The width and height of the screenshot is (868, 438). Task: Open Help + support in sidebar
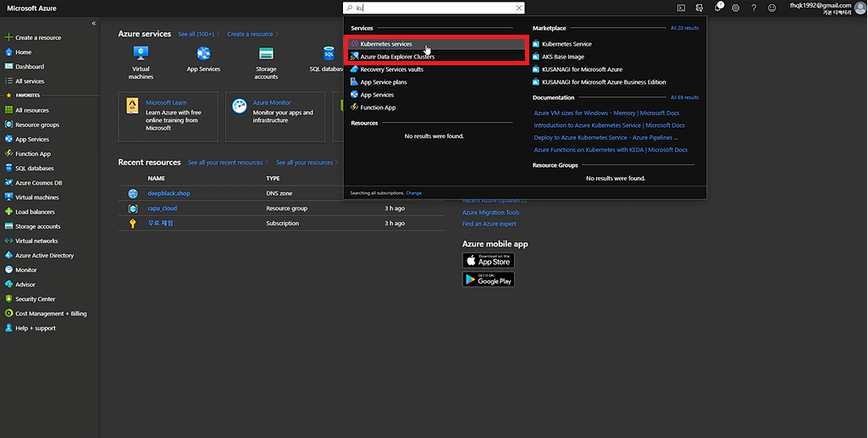pyautogui.click(x=30, y=329)
